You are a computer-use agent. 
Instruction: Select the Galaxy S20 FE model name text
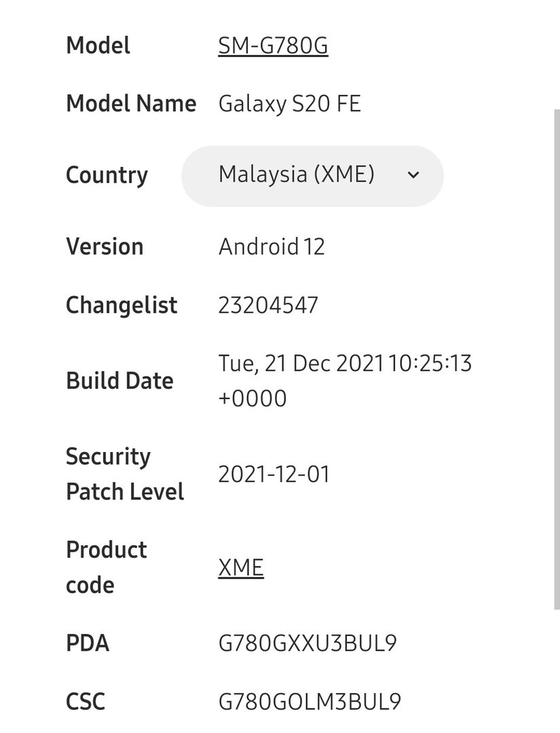289,104
